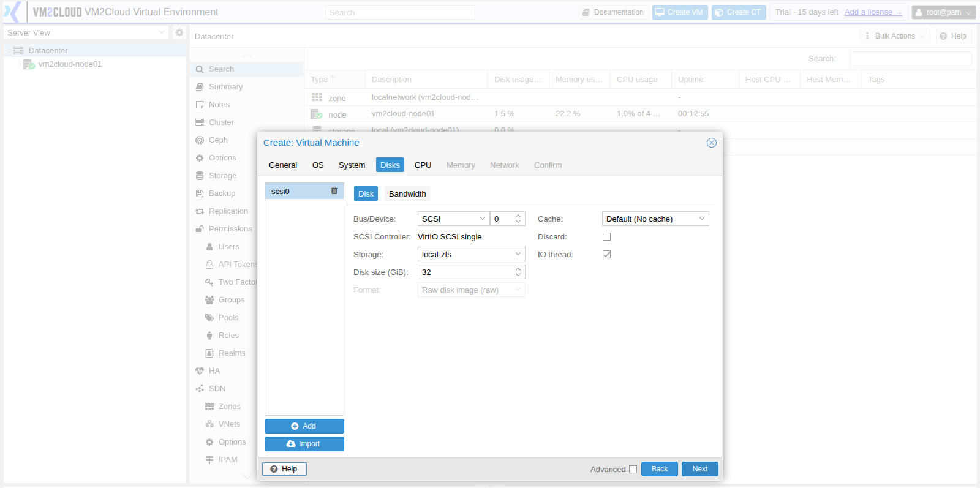
Task: Click the Backup floppy icon in sidebar
Action: 200,193
